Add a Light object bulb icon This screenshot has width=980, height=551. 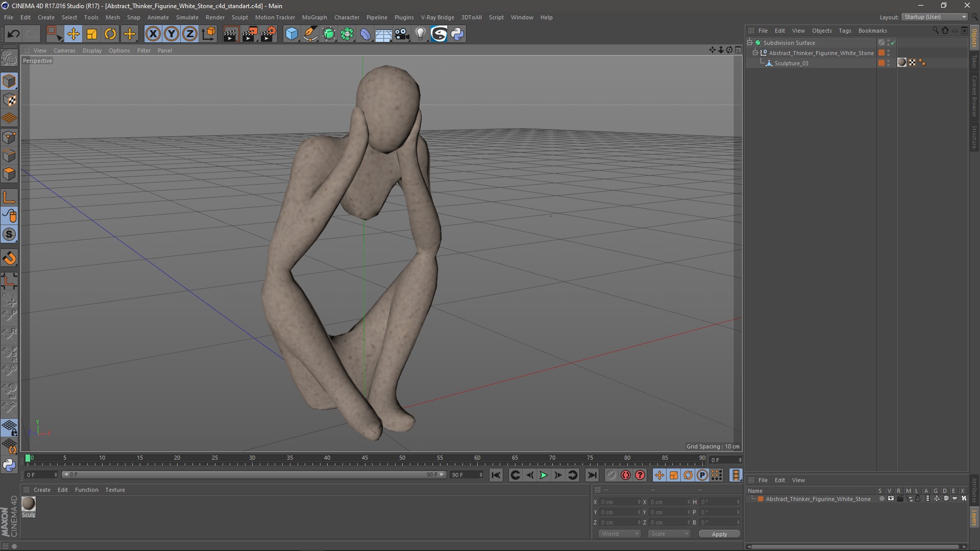point(420,34)
